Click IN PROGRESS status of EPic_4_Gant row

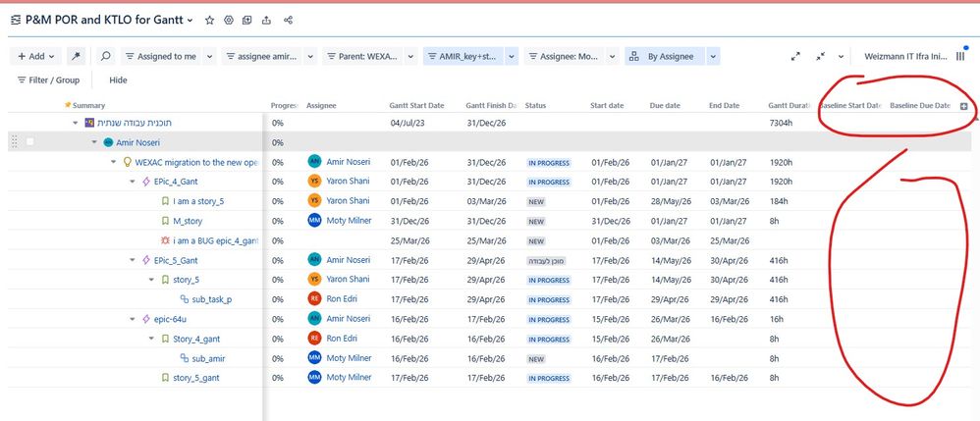click(549, 183)
